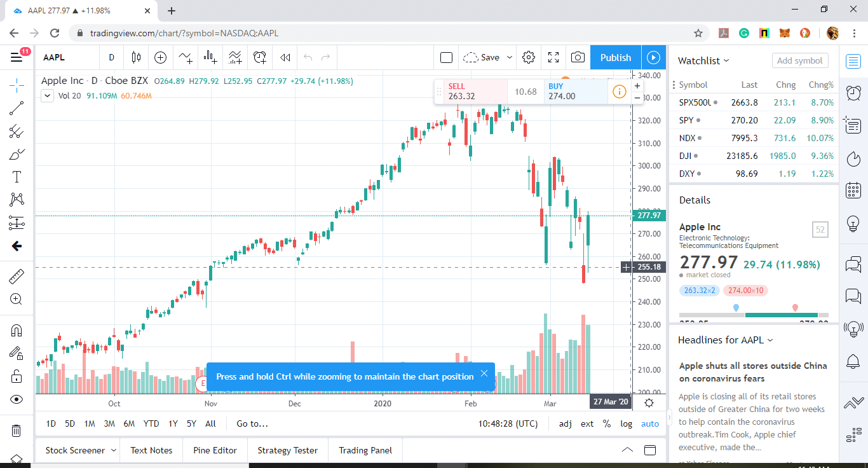Open the Go to date dialog
This screenshot has height=468, width=868.
[252, 423]
